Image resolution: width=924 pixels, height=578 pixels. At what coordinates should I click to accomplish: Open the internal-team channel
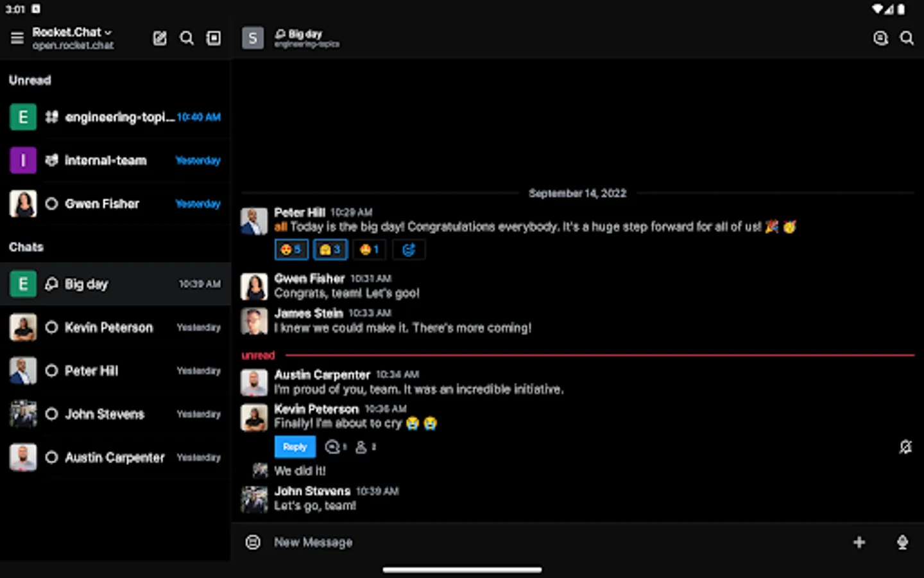[116, 161]
